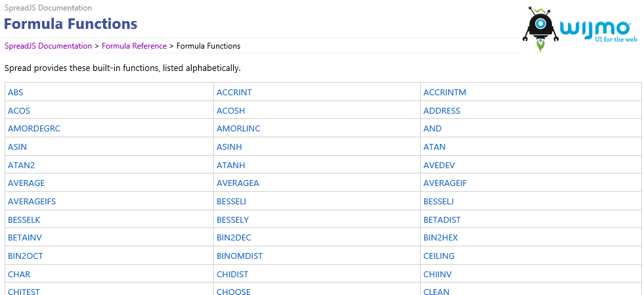This screenshot has width=644, height=295.
Task: Click the Wijmo robot logo
Action: coord(540,30)
